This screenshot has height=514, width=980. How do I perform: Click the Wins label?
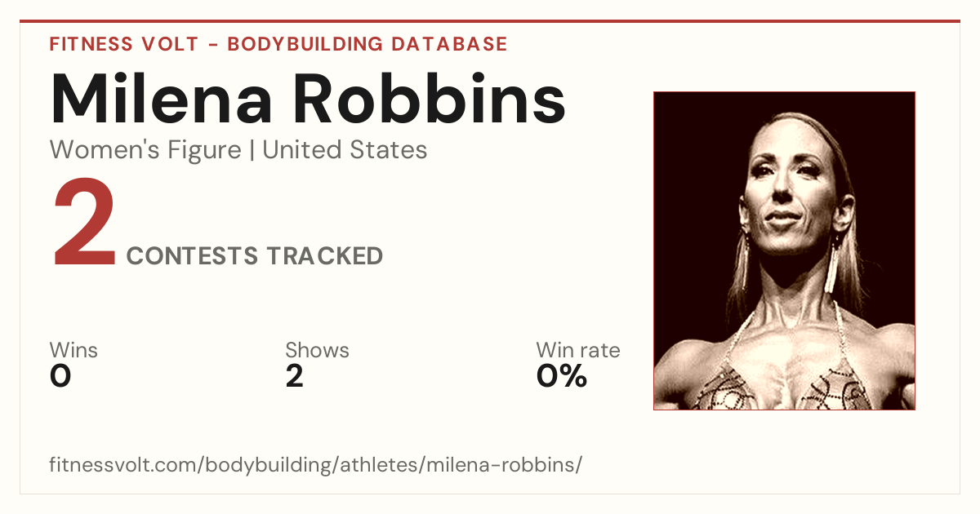point(73,351)
